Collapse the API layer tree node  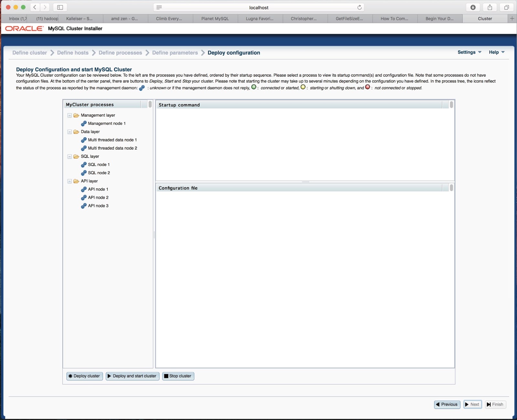coord(69,181)
